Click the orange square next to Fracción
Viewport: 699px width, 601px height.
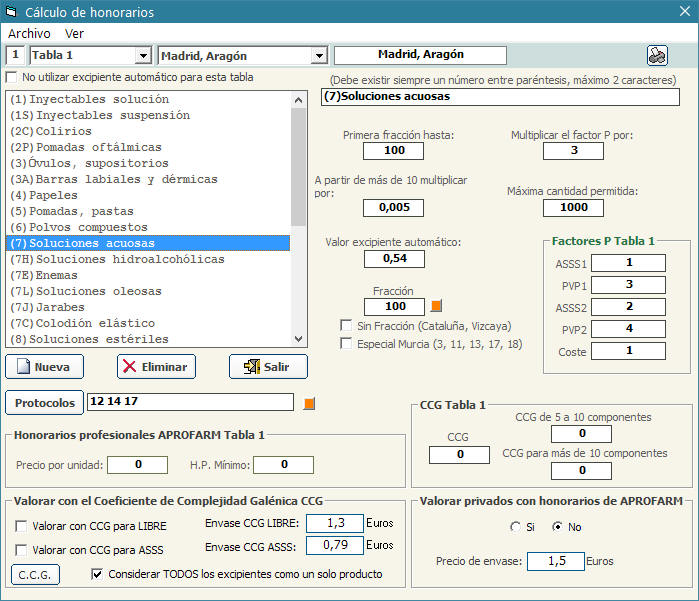(435, 306)
